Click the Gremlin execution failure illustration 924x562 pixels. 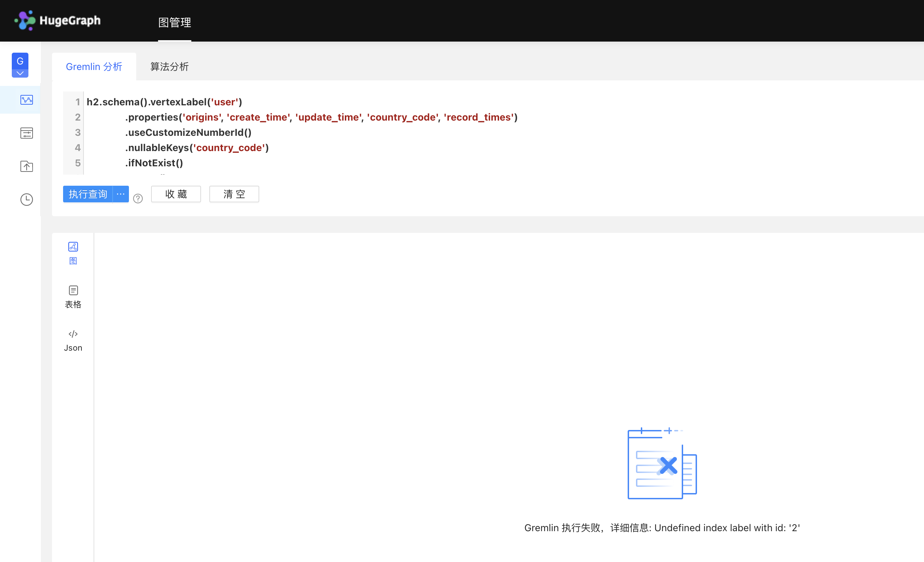[x=662, y=464]
